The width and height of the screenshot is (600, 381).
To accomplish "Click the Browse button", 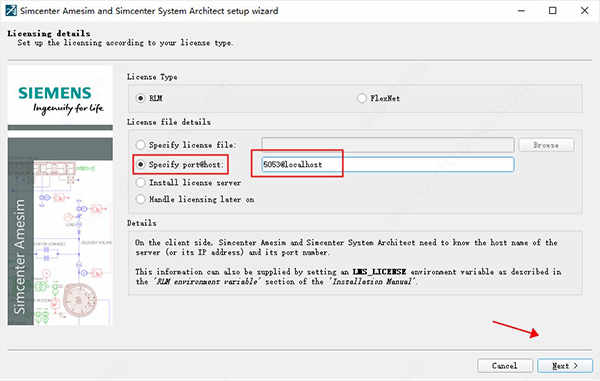I will 546,145.
